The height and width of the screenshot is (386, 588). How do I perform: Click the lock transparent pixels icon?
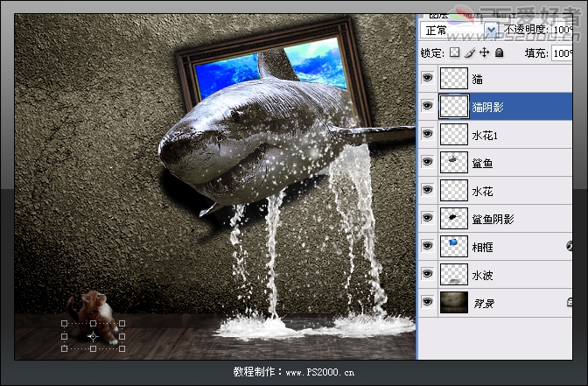tap(455, 53)
